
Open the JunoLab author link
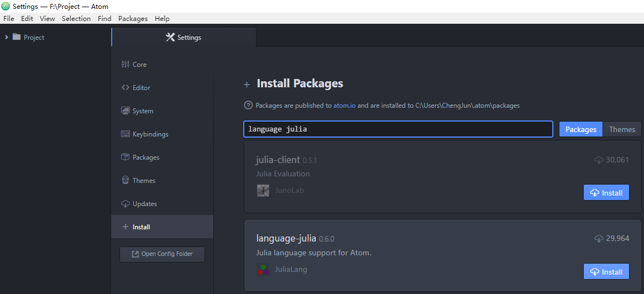click(x=290, y=191)
